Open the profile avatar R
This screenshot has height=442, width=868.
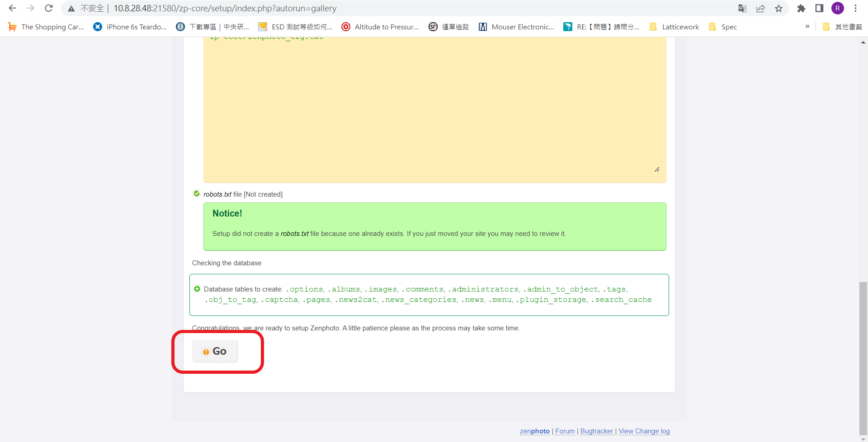[x=838, y=8]
